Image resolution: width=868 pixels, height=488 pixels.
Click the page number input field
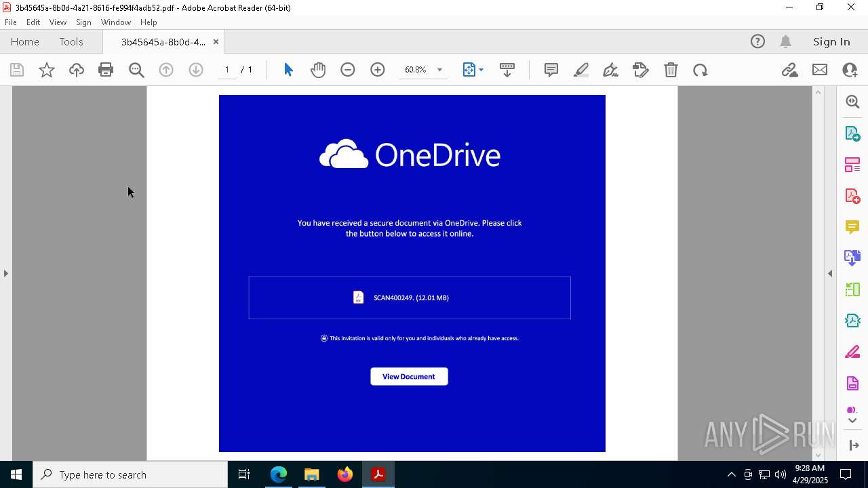point(226,70)
